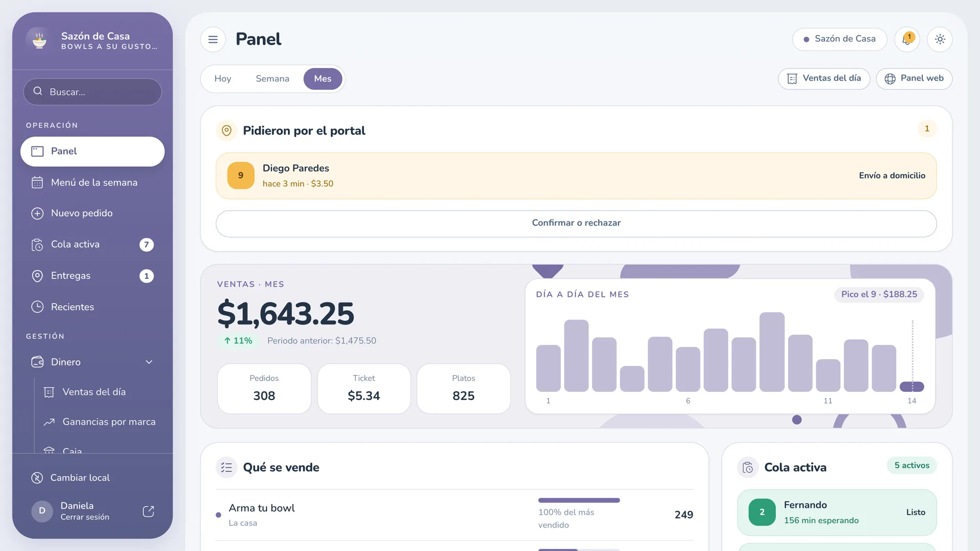
Task: Click the Entregas location pin icon
Action: [x=37, y=276]
